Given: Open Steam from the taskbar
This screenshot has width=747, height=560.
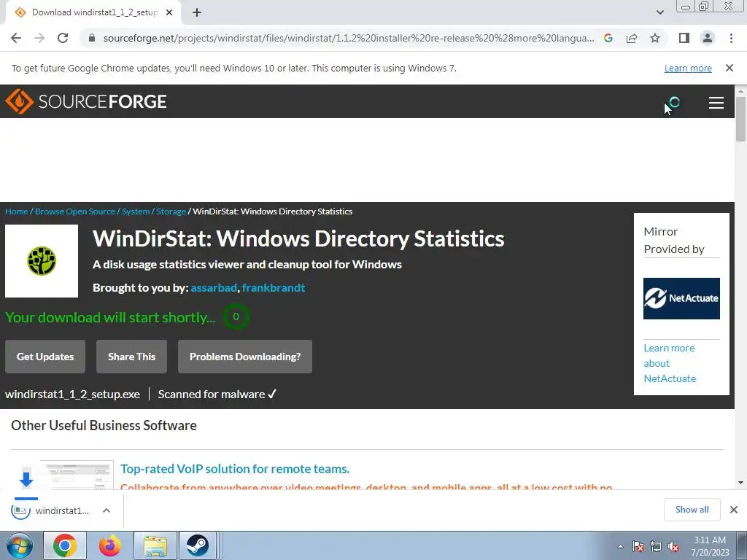Looking at the screenshot, I should (x=197, y=545).
